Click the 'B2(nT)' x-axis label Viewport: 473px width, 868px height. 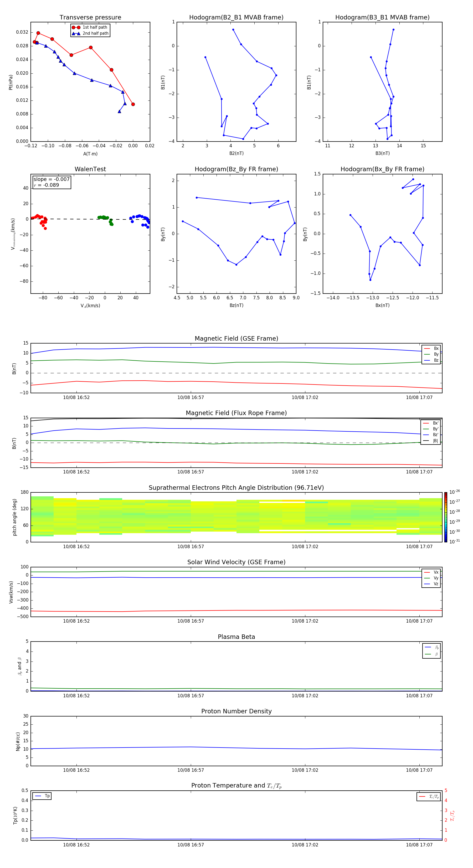coord(236,153)
